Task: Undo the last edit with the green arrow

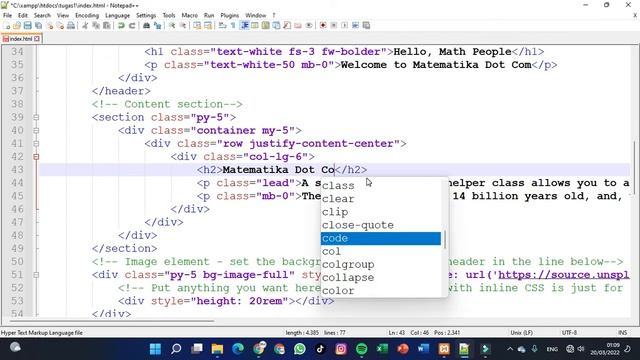Action: pyautogui.click(x=121, y=25)
